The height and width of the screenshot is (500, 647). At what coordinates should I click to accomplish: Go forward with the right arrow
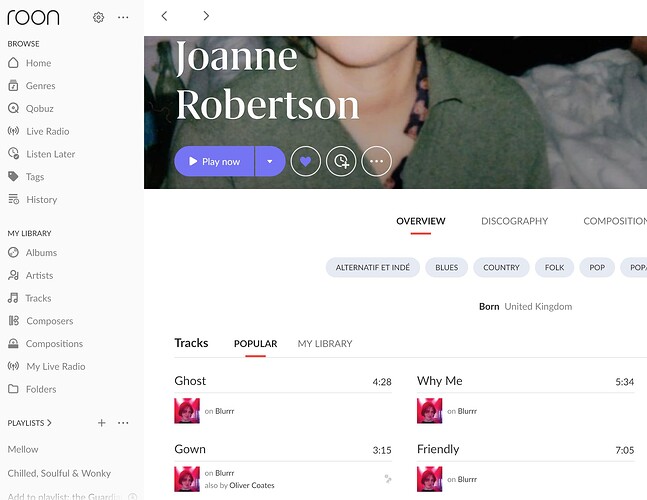click(206, 16)
